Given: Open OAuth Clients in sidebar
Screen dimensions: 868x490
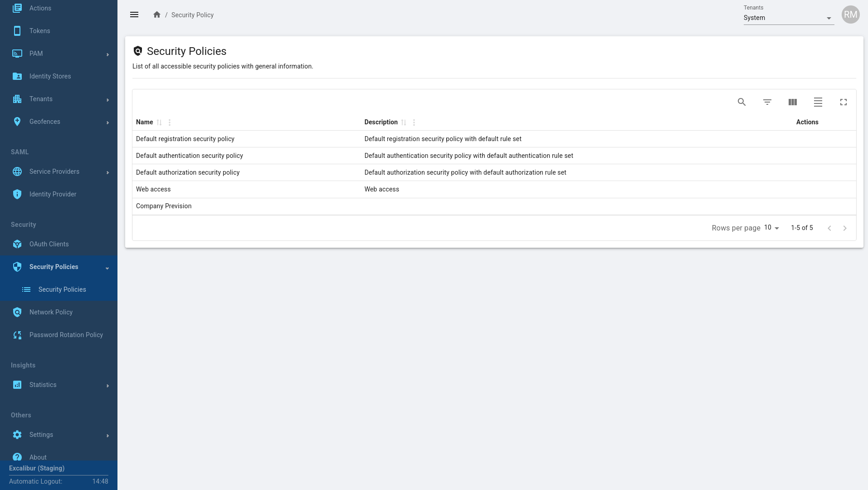Looking at the screenshot, I should coord(49,244).
